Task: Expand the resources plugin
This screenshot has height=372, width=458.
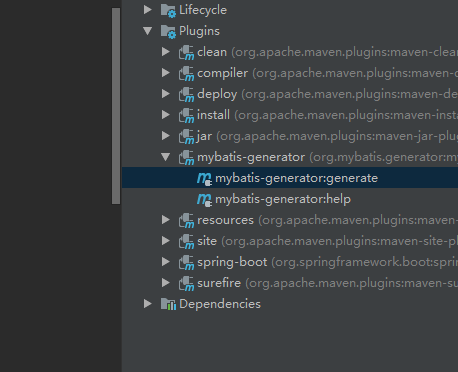Action: [166, 220]
